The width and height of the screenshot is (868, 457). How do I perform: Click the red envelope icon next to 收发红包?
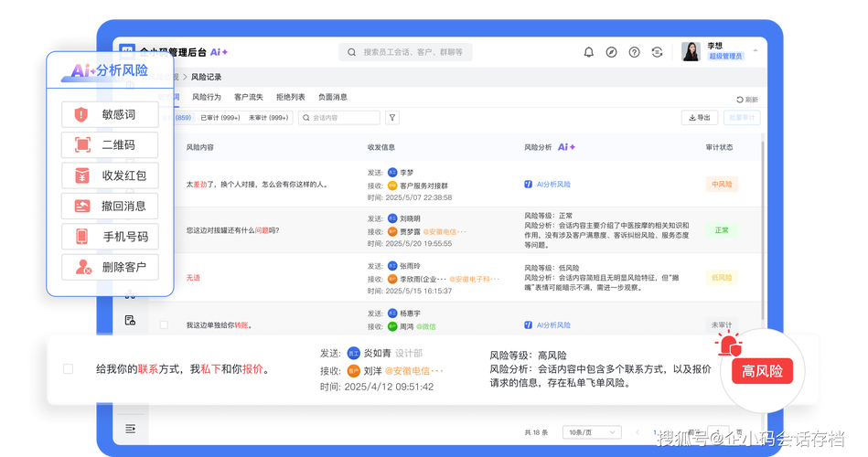(82, 175)
